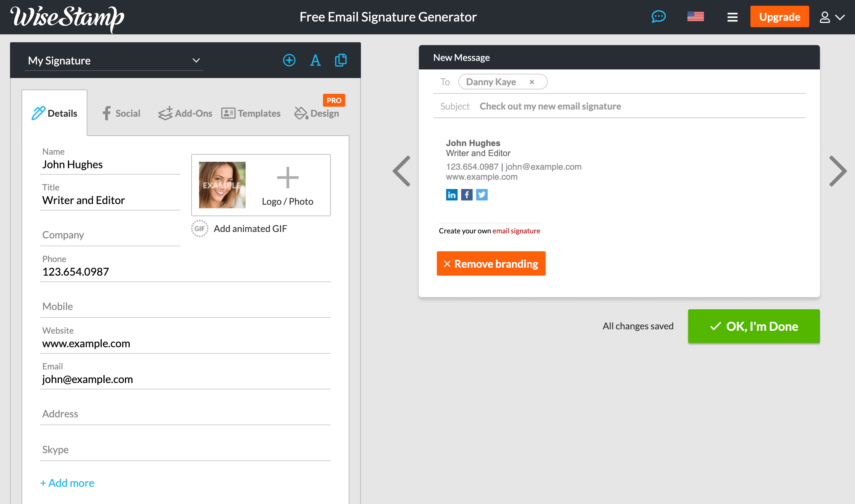
Task: Select the Add animated GIF icon
Action: [x=199, y=228]
